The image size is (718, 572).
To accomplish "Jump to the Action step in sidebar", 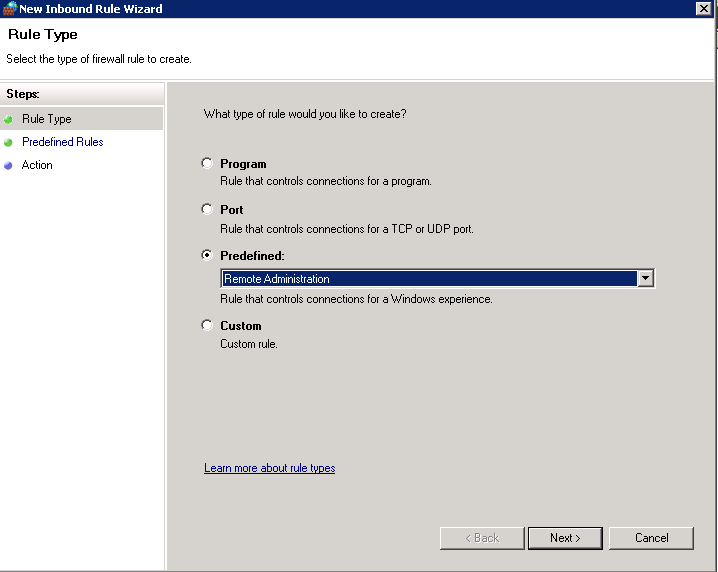I will point(37,165).
